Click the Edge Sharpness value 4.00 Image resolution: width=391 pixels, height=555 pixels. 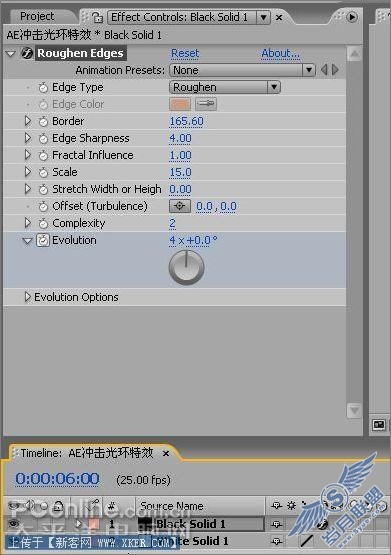[180, 138]
